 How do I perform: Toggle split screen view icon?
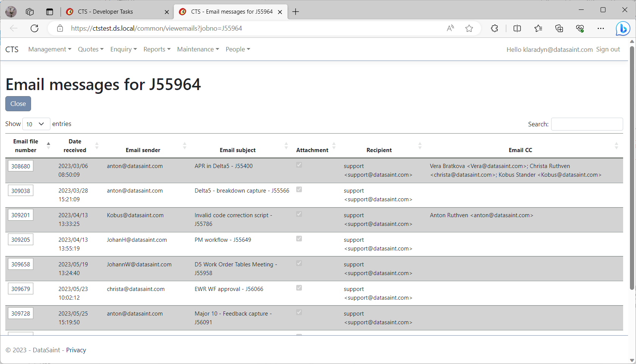click(517, 28)
